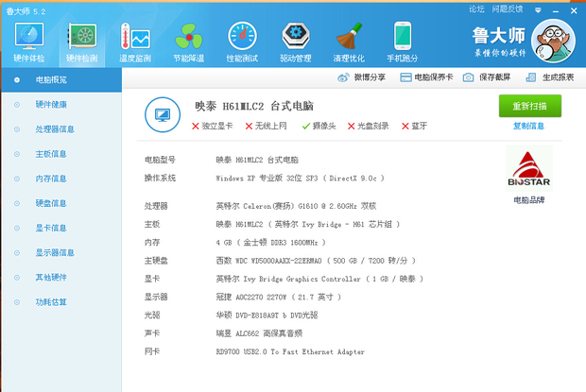This screenshot has width=586, height=392.
Task: Click the Windows XP 专业版 operating system value
Action: point(300,179)
